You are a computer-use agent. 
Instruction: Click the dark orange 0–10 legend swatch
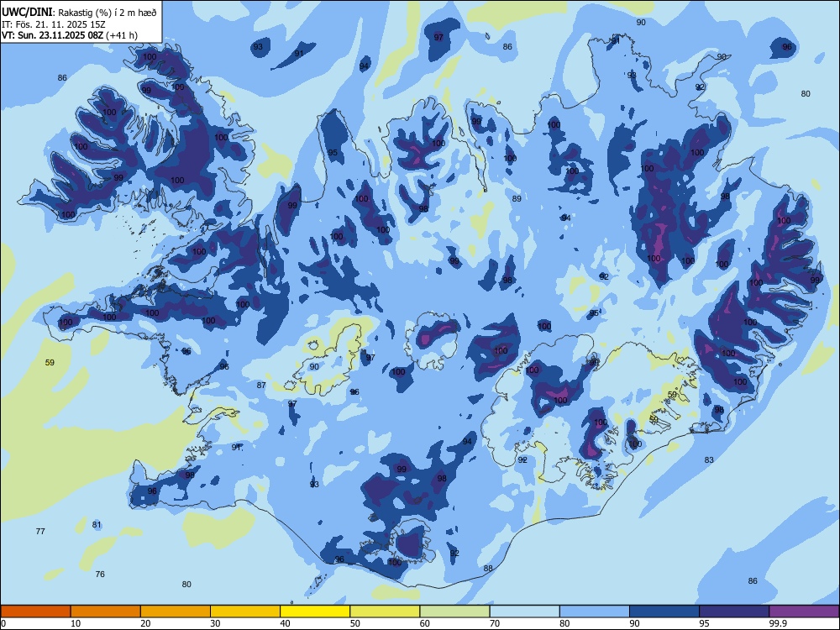pyautogui.click(x=35, y=612)
